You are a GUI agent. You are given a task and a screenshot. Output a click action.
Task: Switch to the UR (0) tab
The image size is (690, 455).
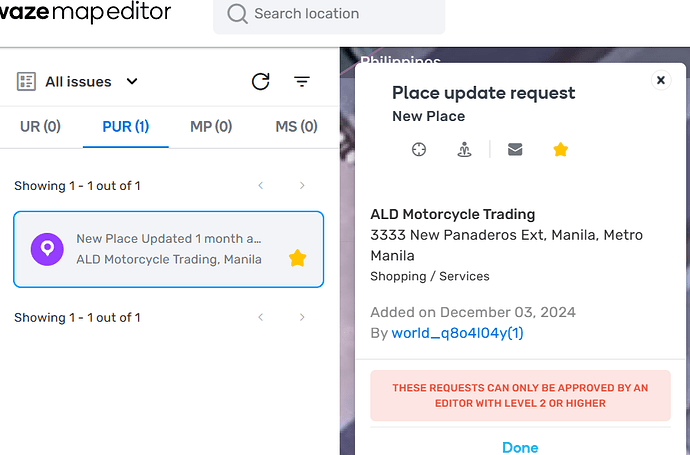tap(40, 127)
